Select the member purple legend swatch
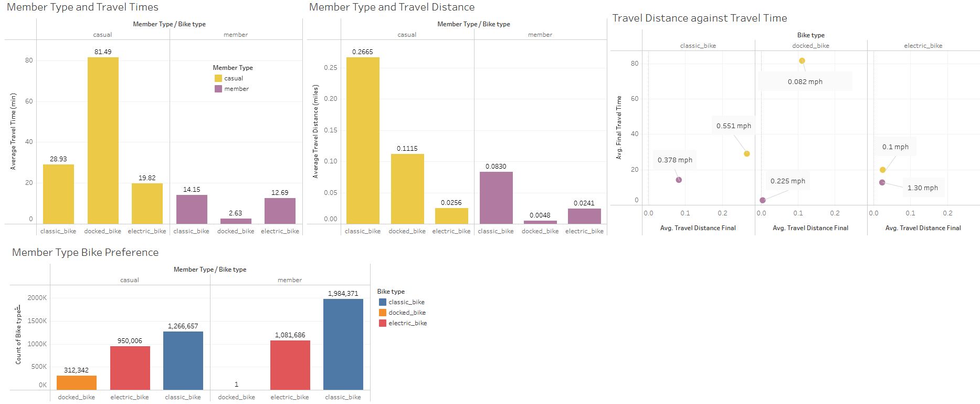The image size is (980, 404). pyautogui.click(x=218, y=89)
